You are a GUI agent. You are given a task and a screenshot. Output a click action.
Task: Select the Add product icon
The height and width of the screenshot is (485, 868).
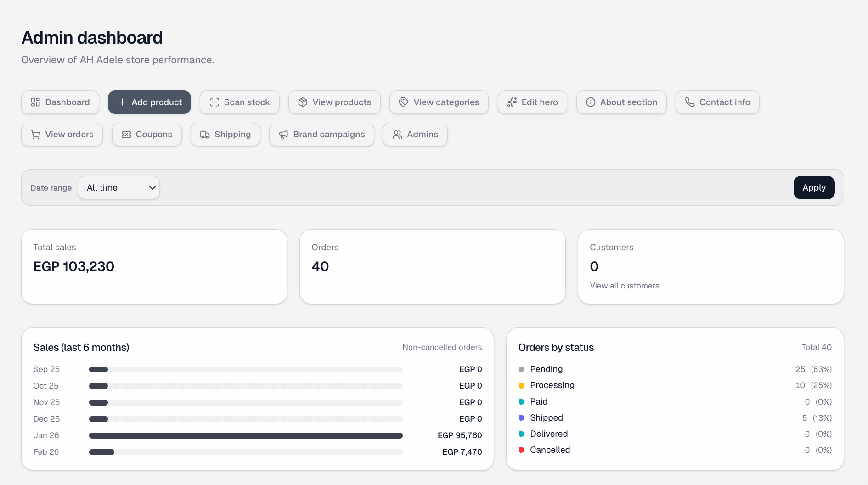point(122,102)
